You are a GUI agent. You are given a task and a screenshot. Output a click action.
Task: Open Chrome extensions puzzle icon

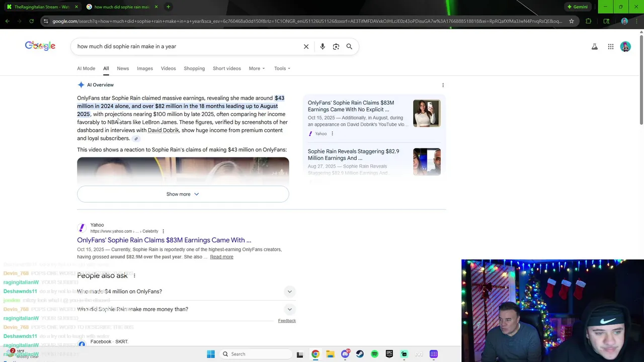[x=589, y=21]
